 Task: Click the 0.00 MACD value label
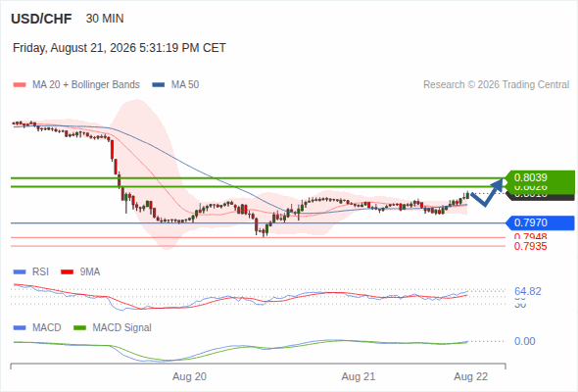524,341
